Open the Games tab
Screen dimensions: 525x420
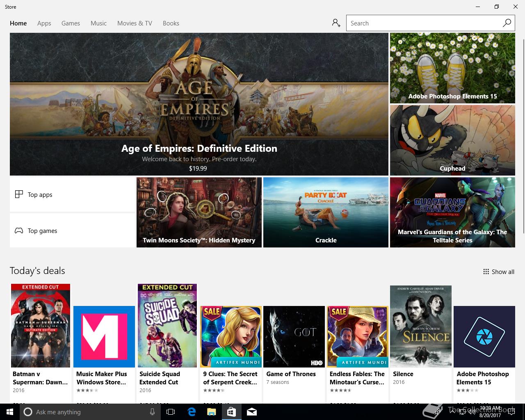71,23
